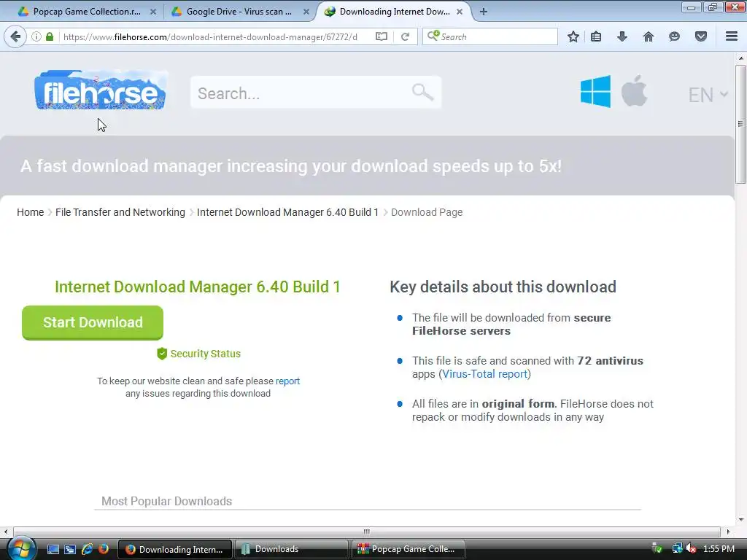
Task: Close the Popcap Game Collection tab
Action: 153,12
